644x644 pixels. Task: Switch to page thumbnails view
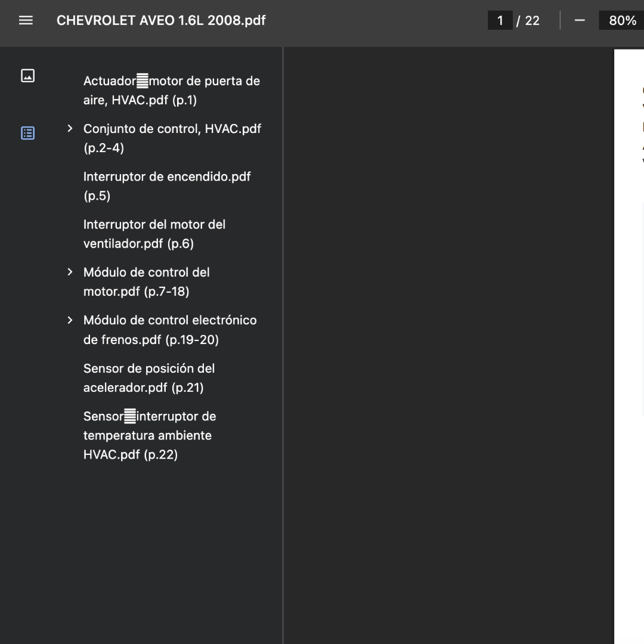click(27, 76)
